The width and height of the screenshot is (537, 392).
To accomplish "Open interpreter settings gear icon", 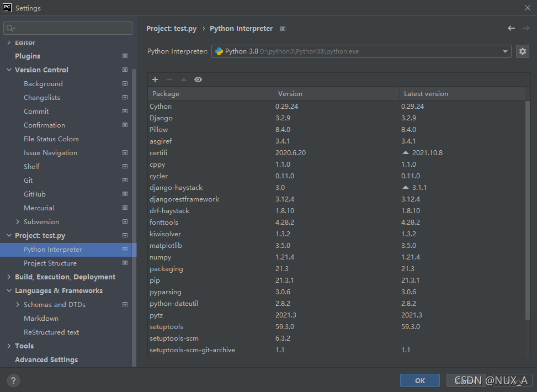I will tap(522, 51).
